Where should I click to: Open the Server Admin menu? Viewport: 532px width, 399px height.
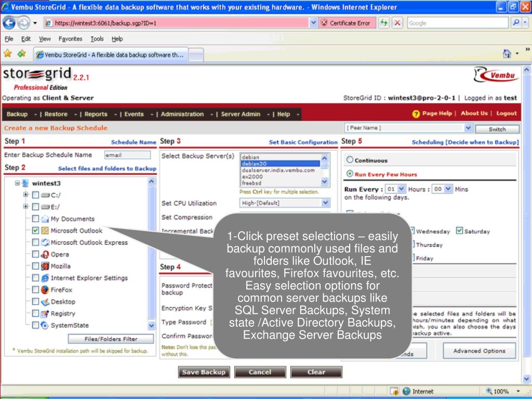241,114
